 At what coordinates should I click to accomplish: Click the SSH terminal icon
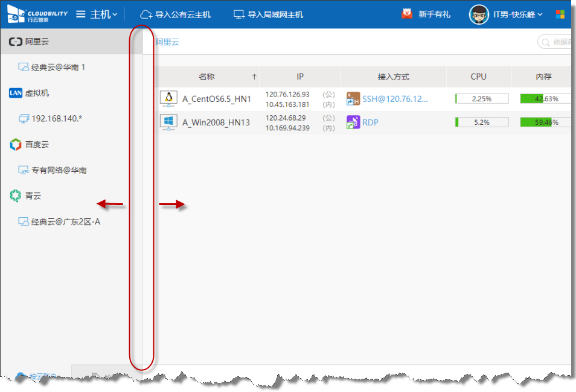click(353, 99)
